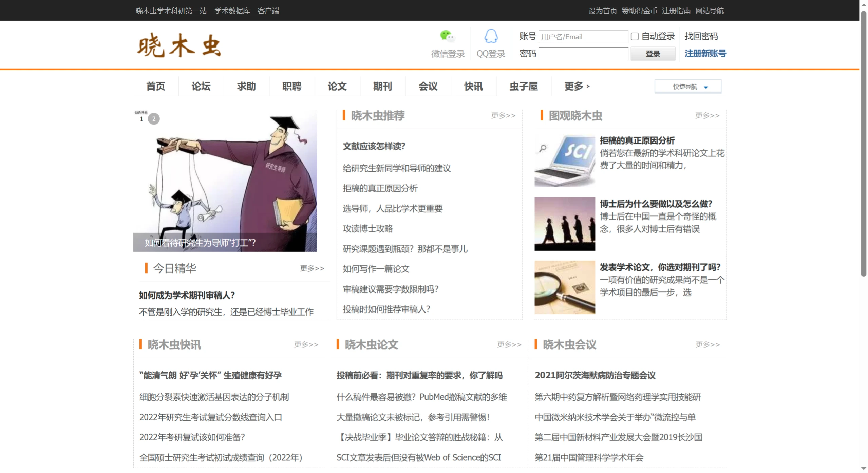Open 第21届中国管理科学学术年会

pos(589,458)
